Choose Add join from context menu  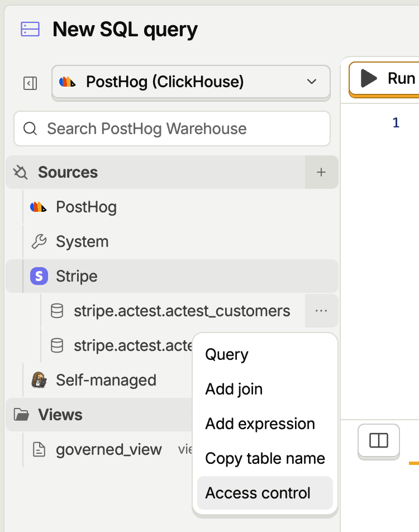point(265,389)
